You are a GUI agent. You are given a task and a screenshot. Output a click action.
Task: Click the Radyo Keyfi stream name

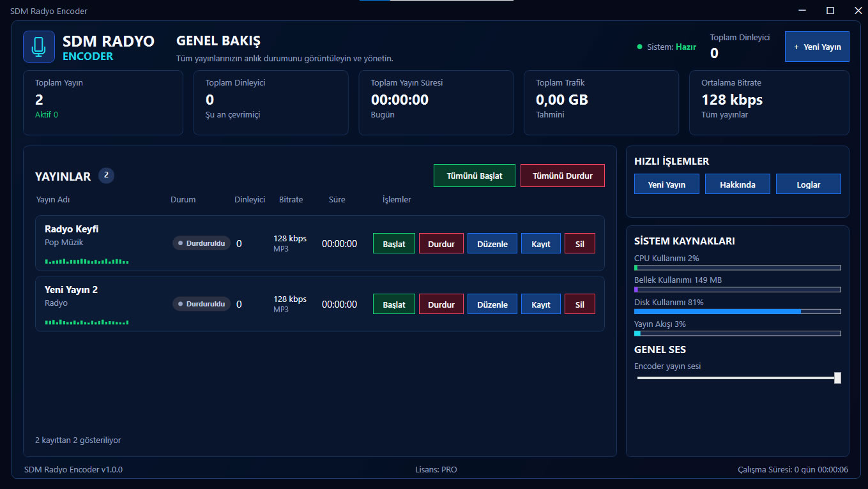tap(72, 229)
